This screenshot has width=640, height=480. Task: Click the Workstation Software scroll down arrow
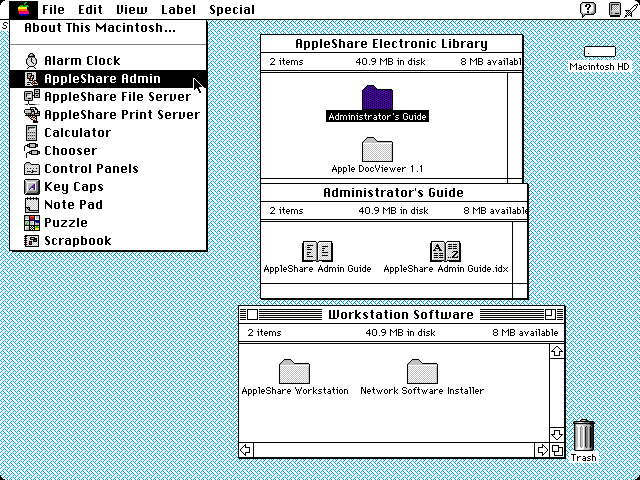[x=557, y=434]
